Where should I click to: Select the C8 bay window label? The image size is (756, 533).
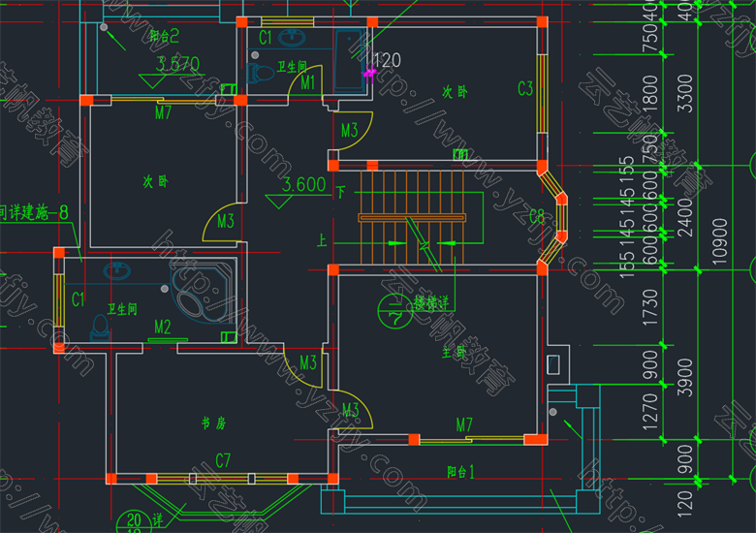tap(537, 217)
